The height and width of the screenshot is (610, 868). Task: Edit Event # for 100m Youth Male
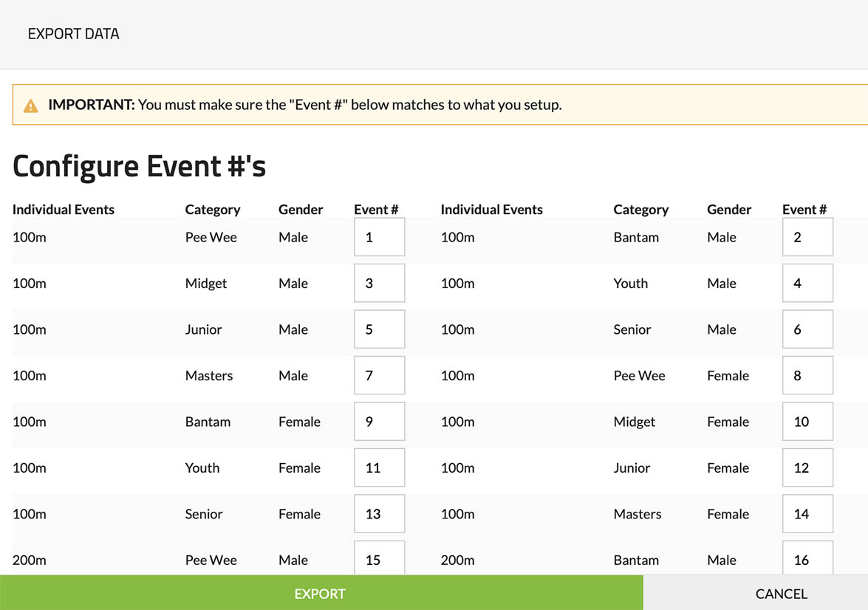coord(807,283)
